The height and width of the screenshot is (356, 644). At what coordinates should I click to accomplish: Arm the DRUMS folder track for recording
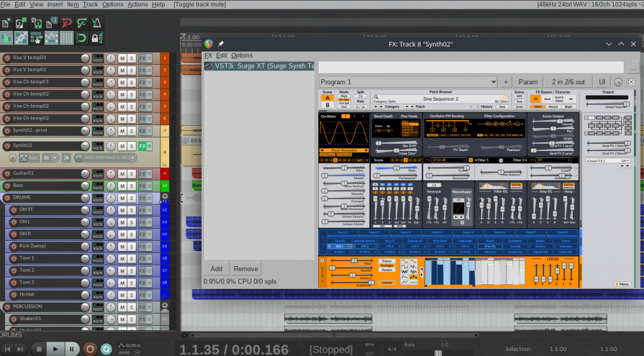point(7,198)
